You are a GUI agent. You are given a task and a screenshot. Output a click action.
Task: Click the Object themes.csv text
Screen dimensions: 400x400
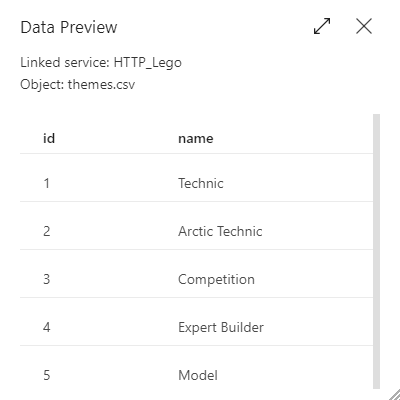[78, 84]
